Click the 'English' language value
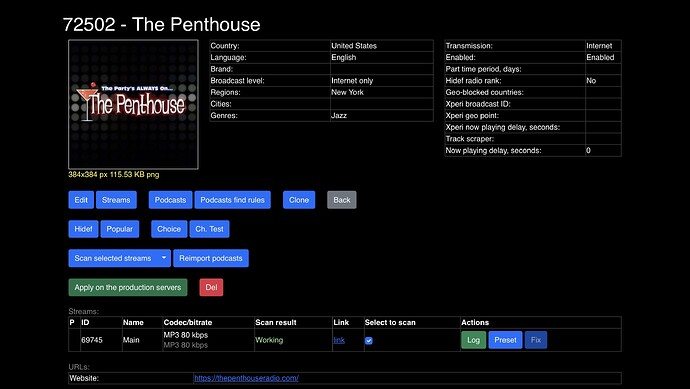 [x=344, y=58]
